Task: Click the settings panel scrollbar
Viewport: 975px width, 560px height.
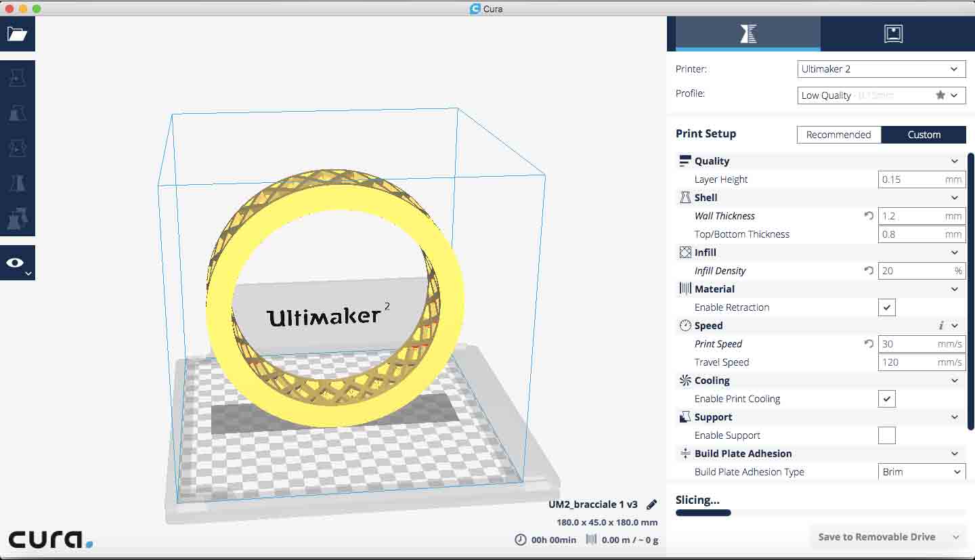Action: click(971, 291)
